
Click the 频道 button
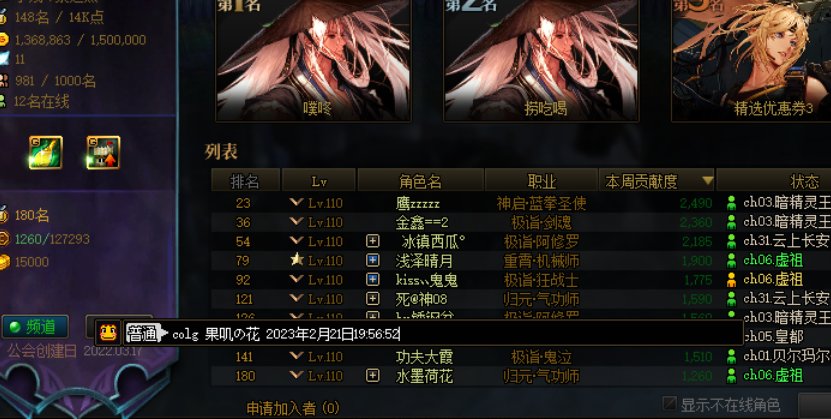coord(36,327)
